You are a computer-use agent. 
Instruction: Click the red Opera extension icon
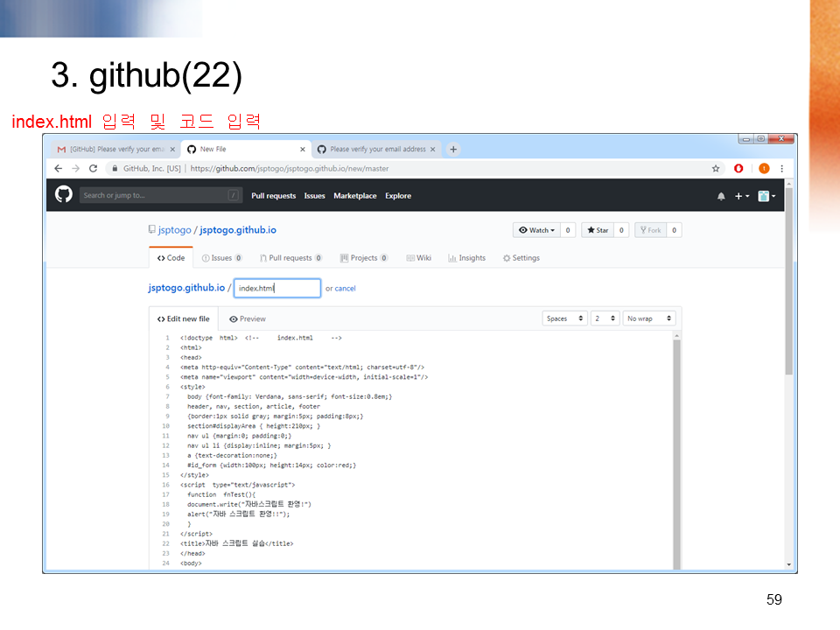tap(738, 168)
